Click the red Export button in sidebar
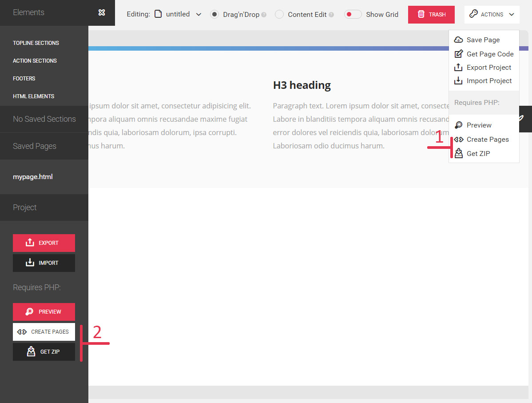Viewport: 532px width, 403px height. coord(44,243)
